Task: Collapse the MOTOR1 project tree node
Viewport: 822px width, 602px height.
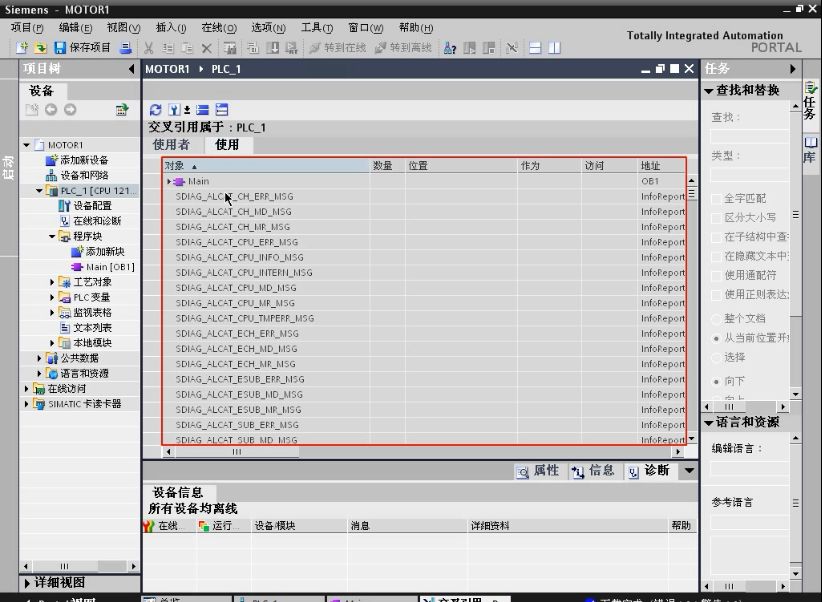Action: [x=27, y=145]
